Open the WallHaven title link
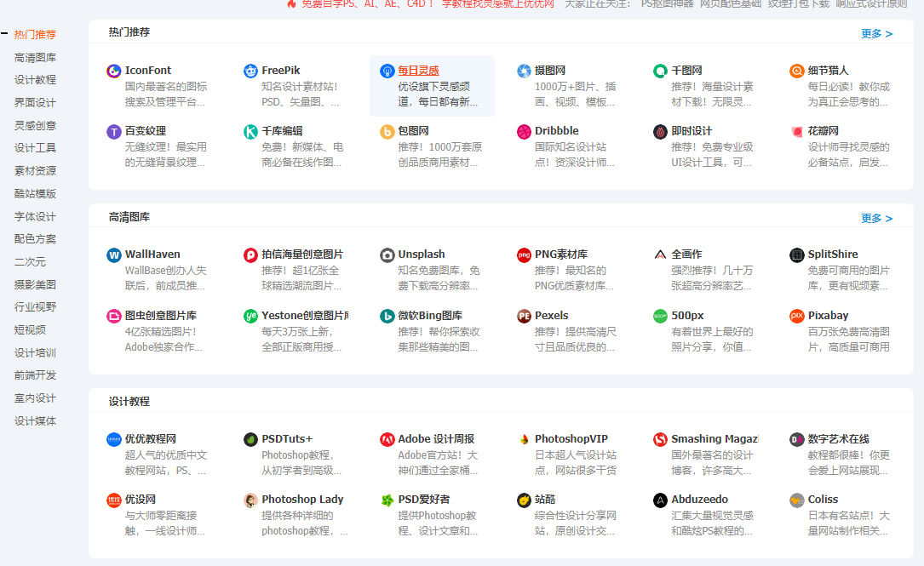This screenshot has height=566, width=924. 152,254
